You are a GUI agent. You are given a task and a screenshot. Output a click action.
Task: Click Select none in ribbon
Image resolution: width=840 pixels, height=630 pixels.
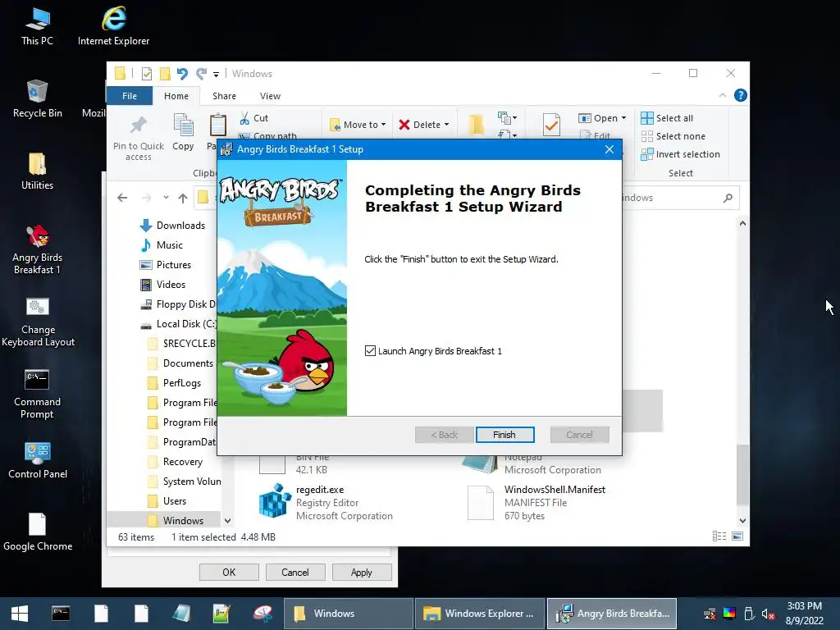coord(673,136)
